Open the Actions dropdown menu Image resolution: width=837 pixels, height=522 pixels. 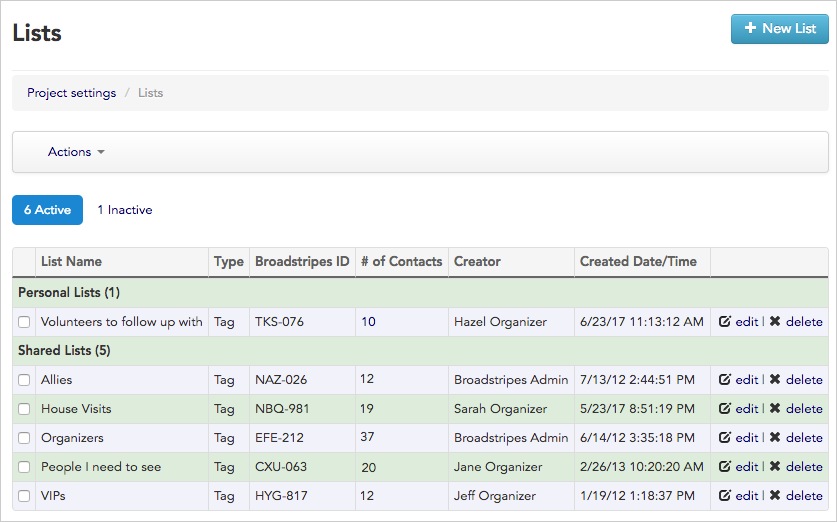point(76,152)
